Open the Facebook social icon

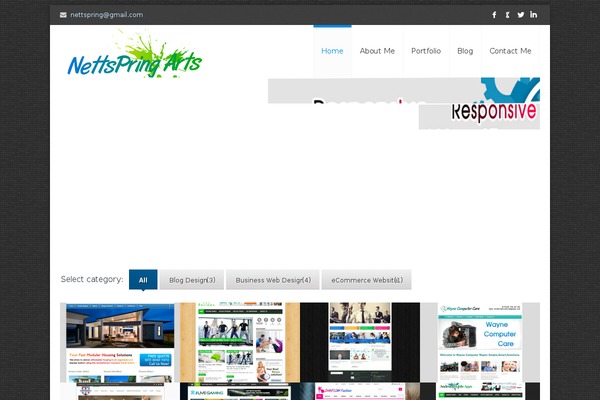[x=494, y=15]
